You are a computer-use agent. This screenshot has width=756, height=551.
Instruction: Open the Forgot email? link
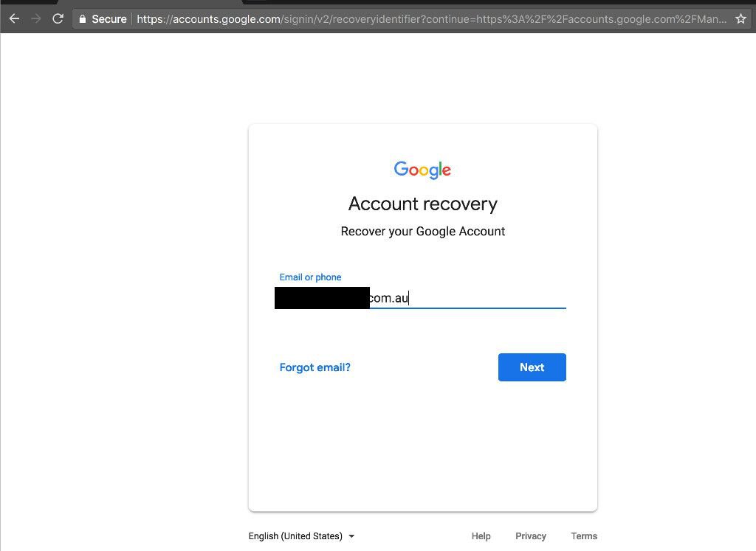315,367
